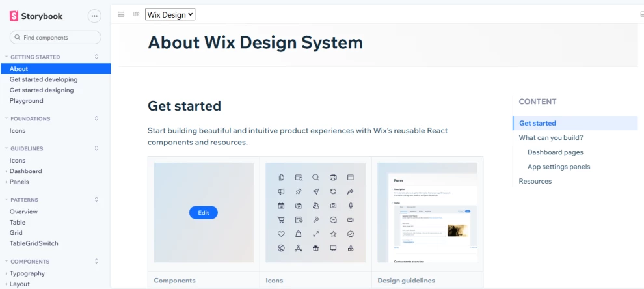Focus the Find components search field

coord(55,37)
